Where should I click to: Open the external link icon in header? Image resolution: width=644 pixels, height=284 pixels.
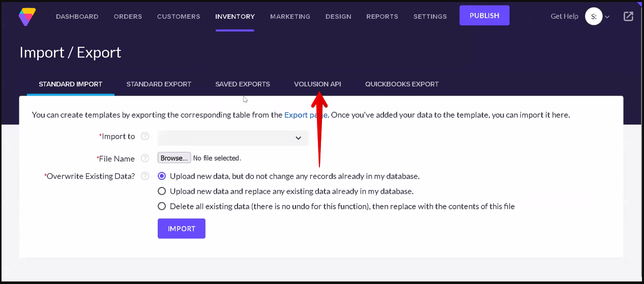click(x=628, y=16)
